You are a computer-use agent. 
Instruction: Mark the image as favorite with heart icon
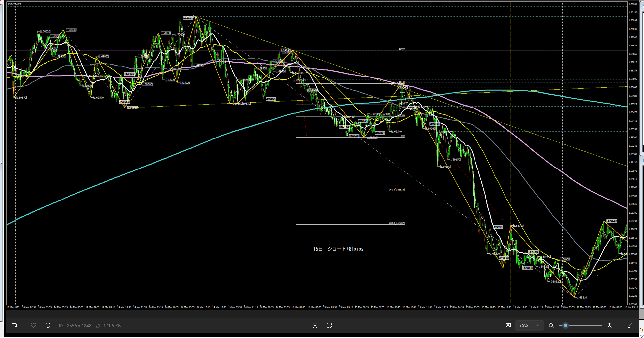click(34, 325)
